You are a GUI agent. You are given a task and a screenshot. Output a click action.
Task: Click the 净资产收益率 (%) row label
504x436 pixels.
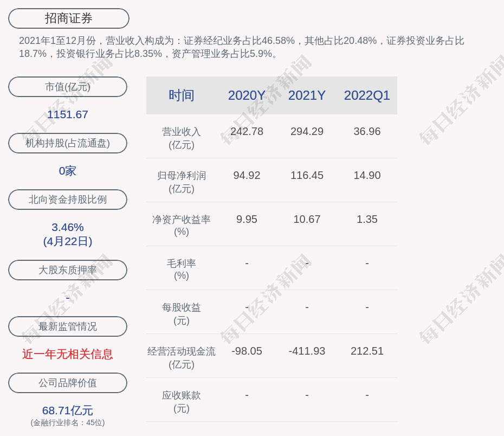[182, 226]
